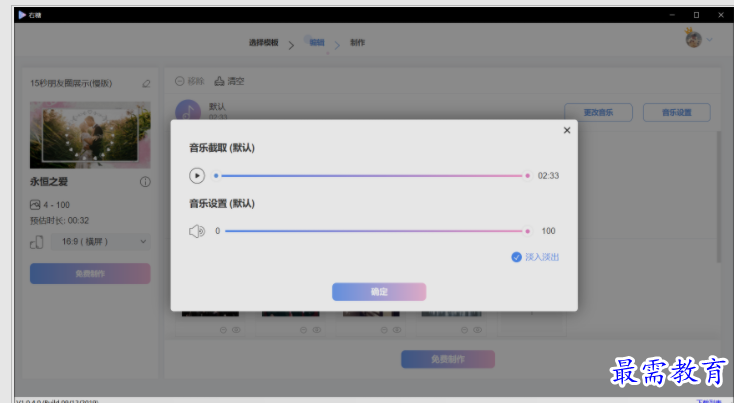Screen dimensions: 734x403
Task: Click the app logo in title bar
Action: click(22, 15)
